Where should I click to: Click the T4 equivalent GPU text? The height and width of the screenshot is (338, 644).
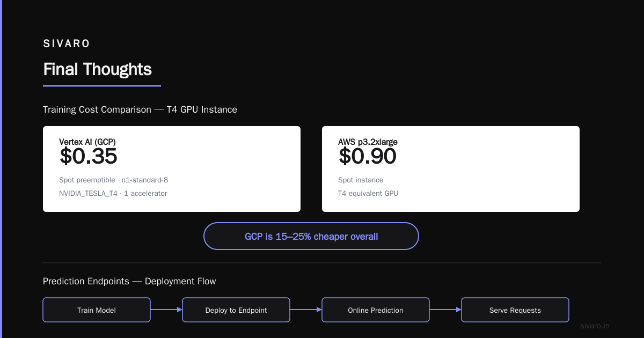tap(368, 193)
